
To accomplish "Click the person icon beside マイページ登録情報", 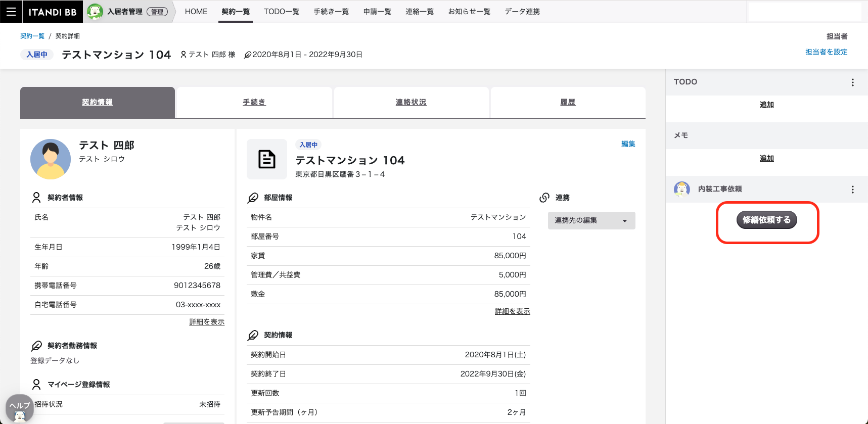I will click(x=36, y=385).
